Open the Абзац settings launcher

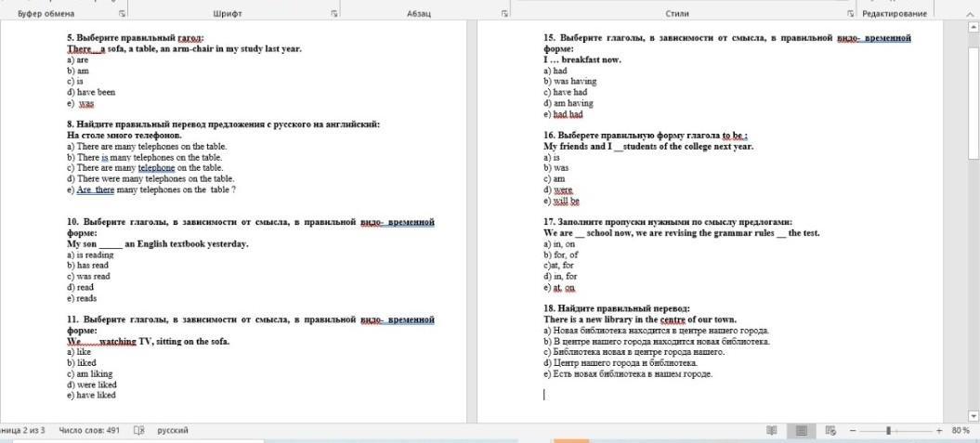point(504,14)
